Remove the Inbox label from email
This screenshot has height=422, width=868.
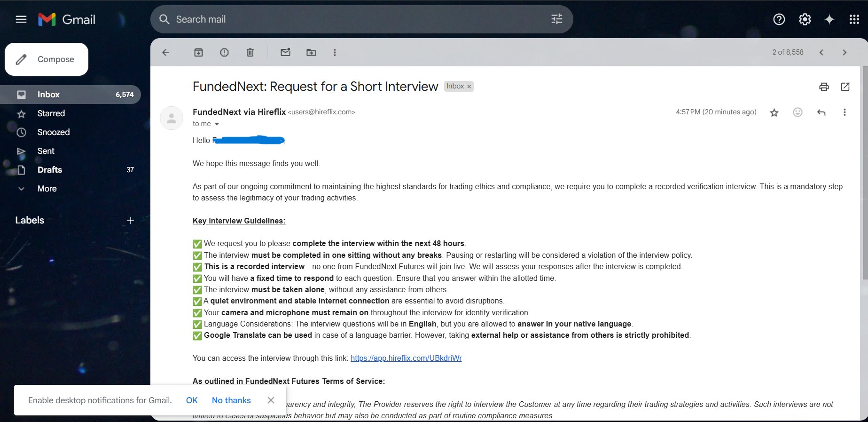469,87
